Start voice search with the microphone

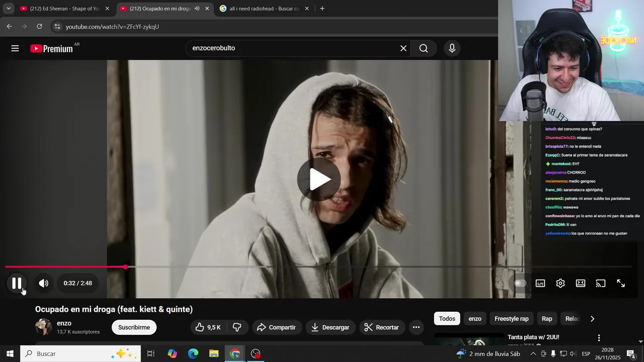pos(452,48)
